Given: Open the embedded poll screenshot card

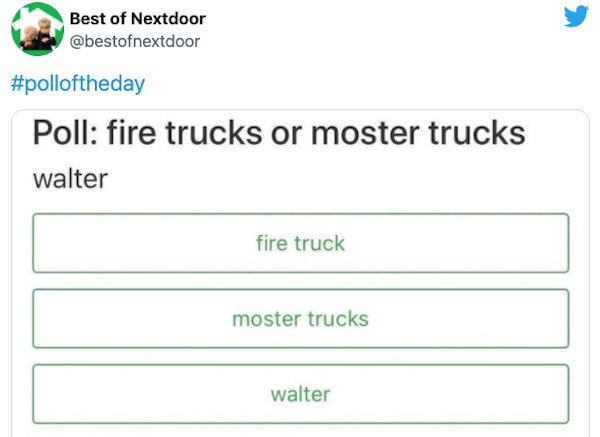Looking at the screenshot, I should [301, 273].
